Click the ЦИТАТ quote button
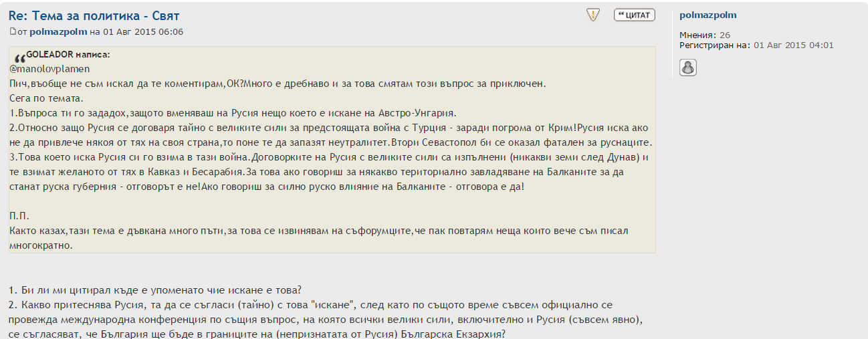Image resolution: width=868 pixels, height=339 pixels. (635, 15)
